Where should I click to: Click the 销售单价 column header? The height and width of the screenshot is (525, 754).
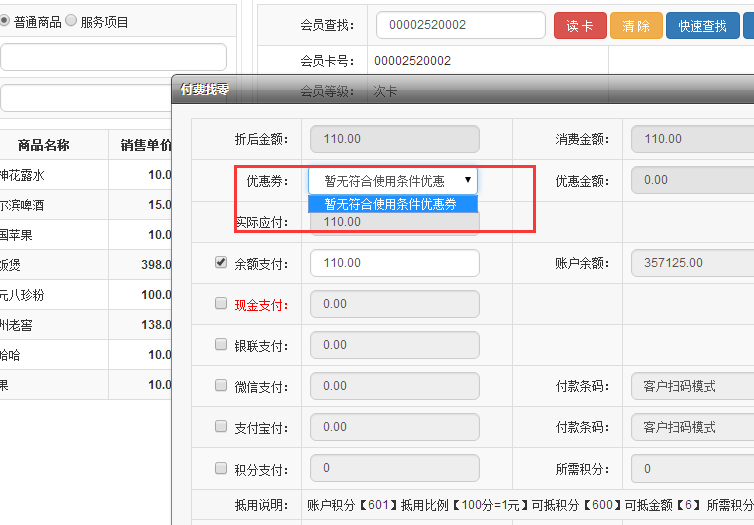pyautogui.click(x=145, y=145)
